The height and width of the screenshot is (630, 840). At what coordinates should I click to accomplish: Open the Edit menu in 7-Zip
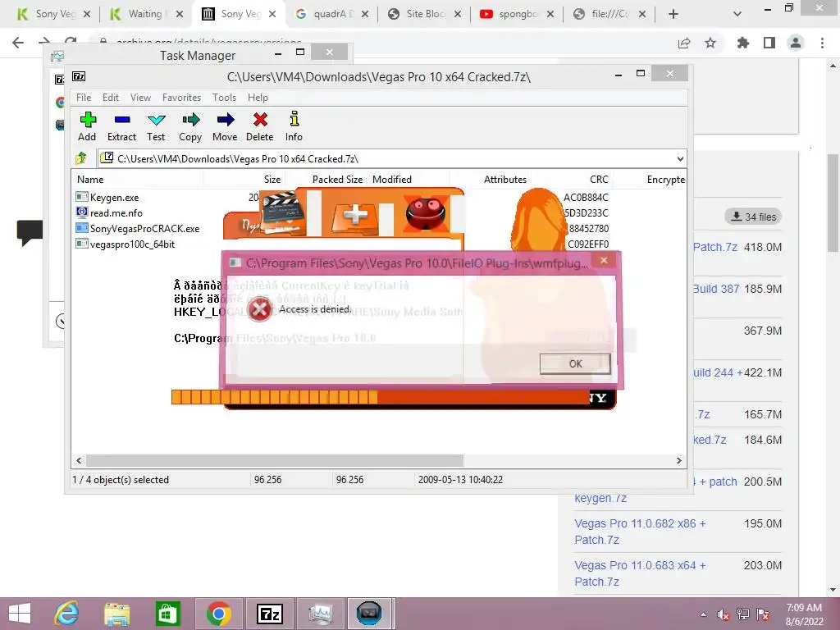pos(111,98)
